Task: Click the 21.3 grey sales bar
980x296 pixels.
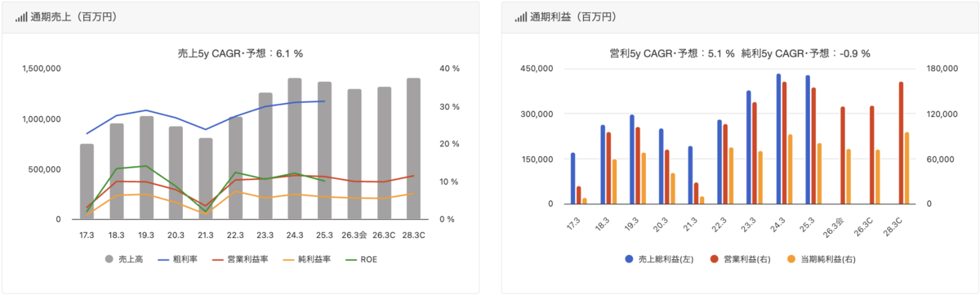Action: 206,178
